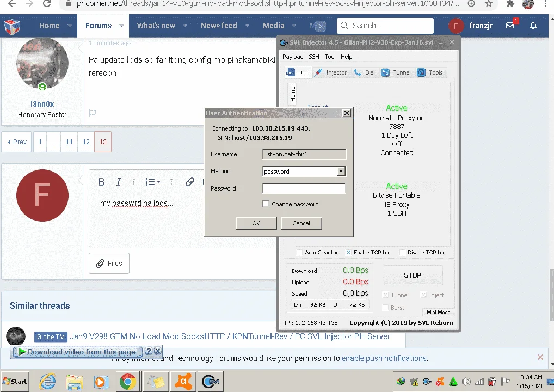Screen dimensions: 554x392
Task: Click the Chrome icon in the taskbar
Action: click(127, 382)
